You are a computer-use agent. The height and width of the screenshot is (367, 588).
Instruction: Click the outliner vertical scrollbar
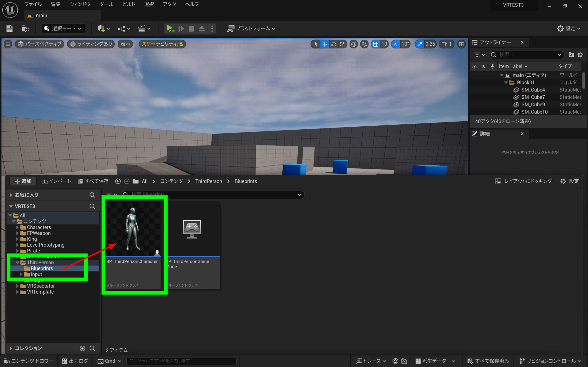[x=584, y=80]
